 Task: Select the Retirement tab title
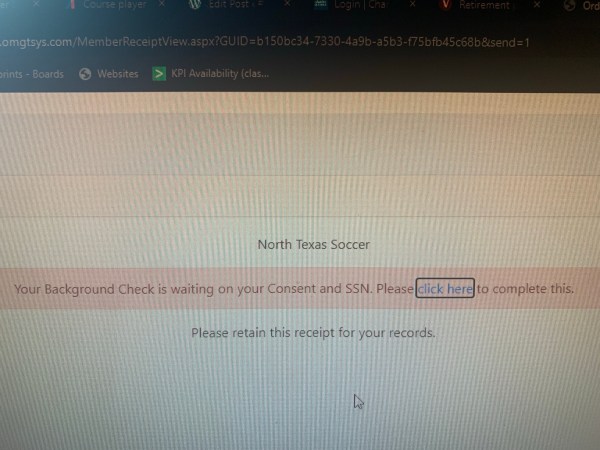point(484,5)
